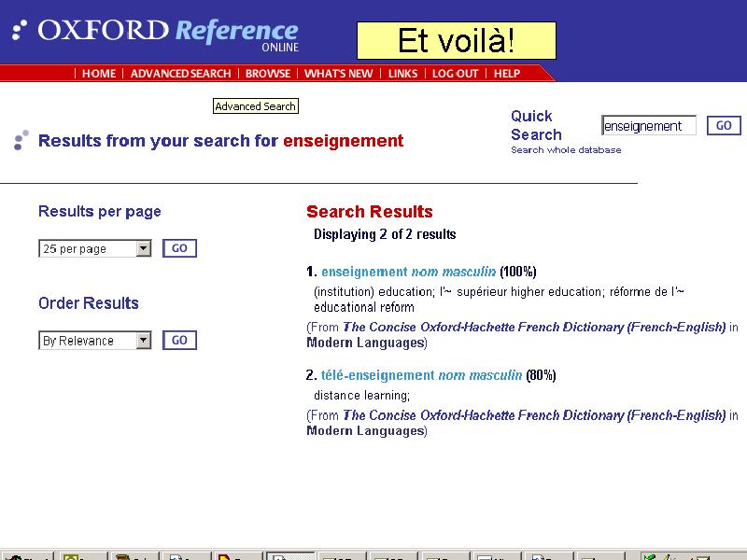The height and width of the screenshot is (560, 747).
Task: Open HELP from the navigation bar
Action: tap(506, 74)
